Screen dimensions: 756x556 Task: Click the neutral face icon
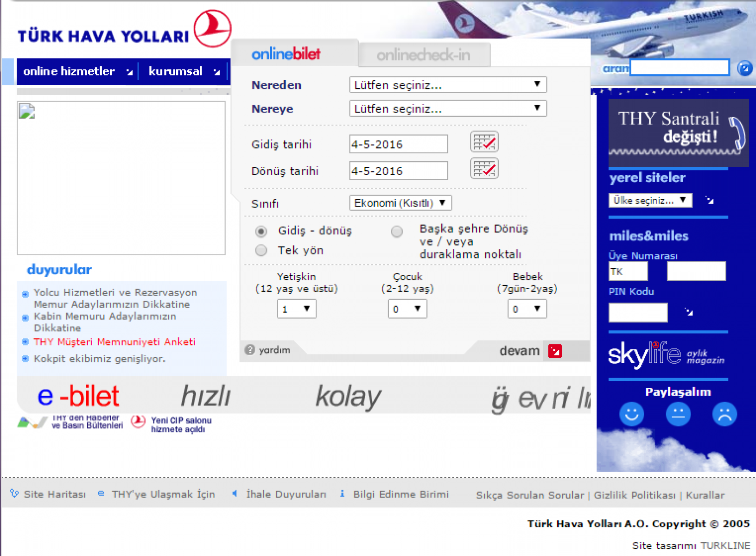678,414
